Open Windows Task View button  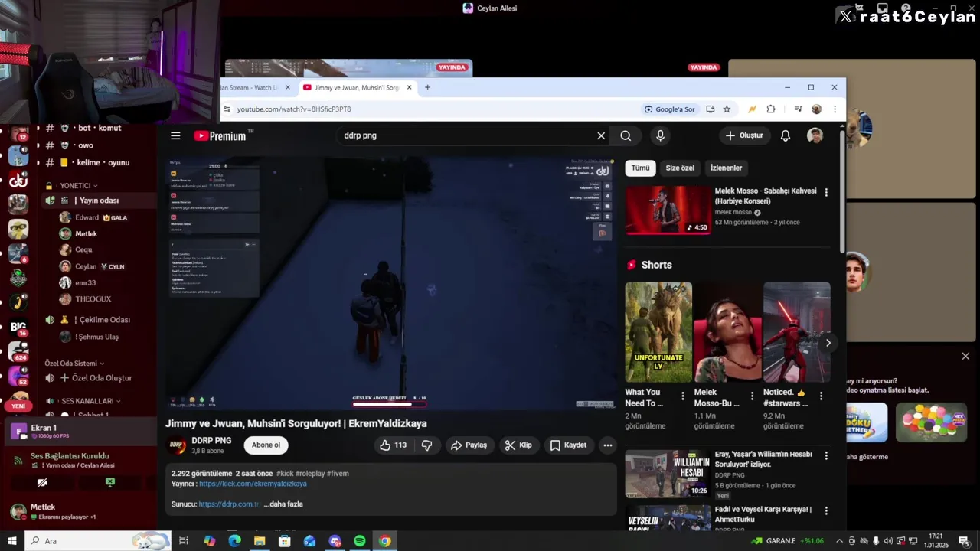[x=184, y=541]
